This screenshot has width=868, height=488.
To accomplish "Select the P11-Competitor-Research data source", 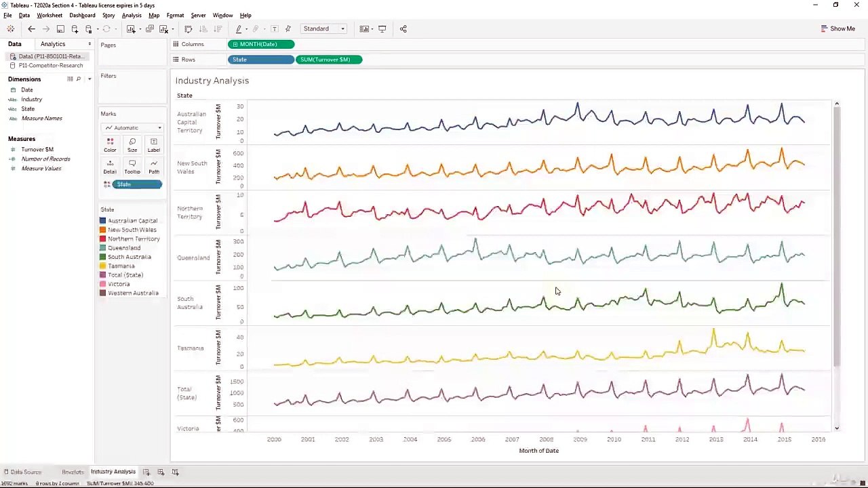I will (50, 66).
